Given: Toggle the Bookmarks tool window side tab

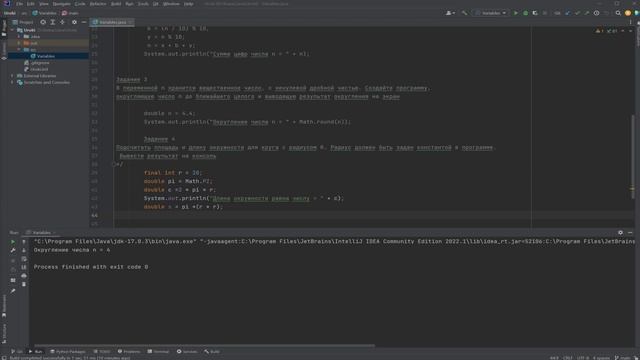Looking at the screenshot, I should coord(4,306).
